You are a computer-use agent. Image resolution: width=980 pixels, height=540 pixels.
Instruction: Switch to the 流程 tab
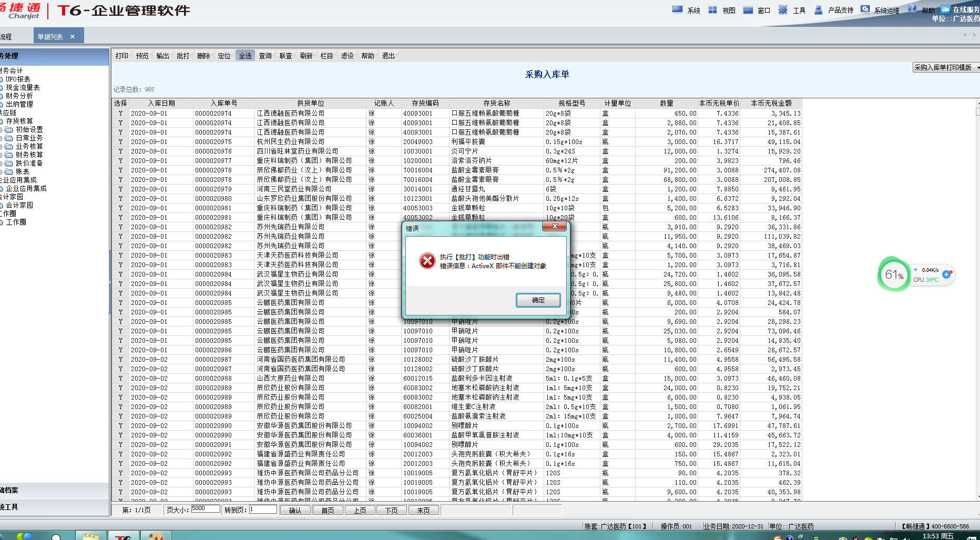pyautogui.click(x=6, y=36)
